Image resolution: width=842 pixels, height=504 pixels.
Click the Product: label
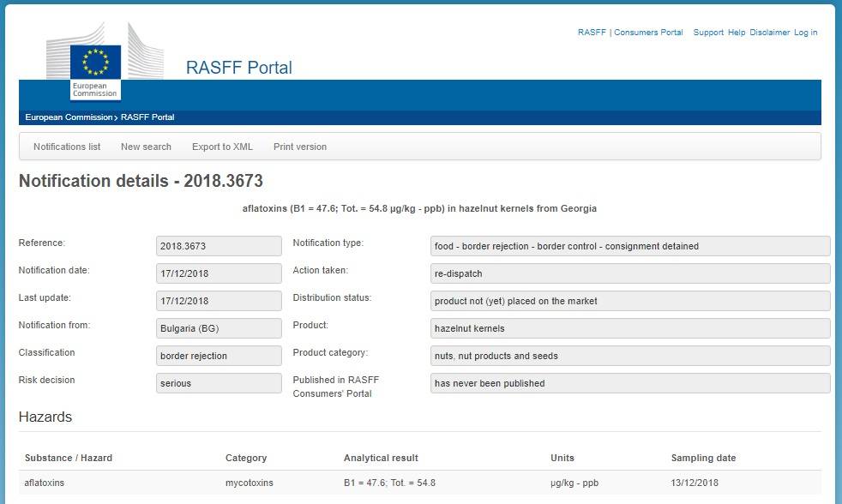click(x=310, y=325)
